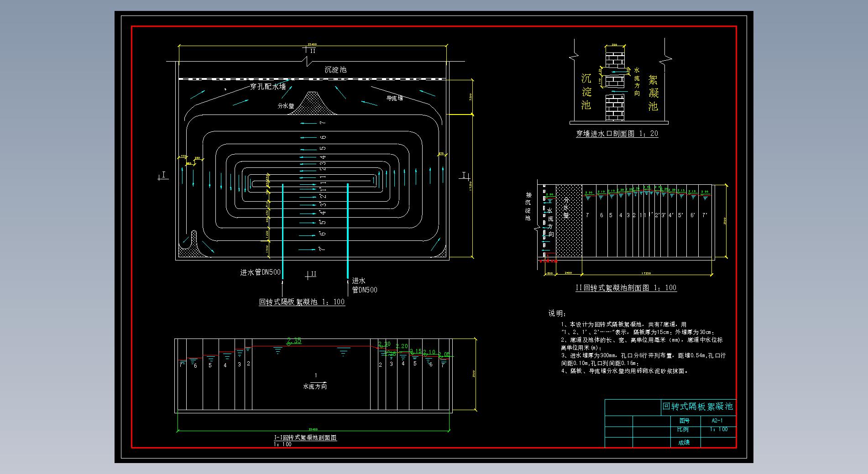Viewport: 868px width, 474px height.
Task: Click the 2400 dimension under the II section
Action: click(568, 273)
